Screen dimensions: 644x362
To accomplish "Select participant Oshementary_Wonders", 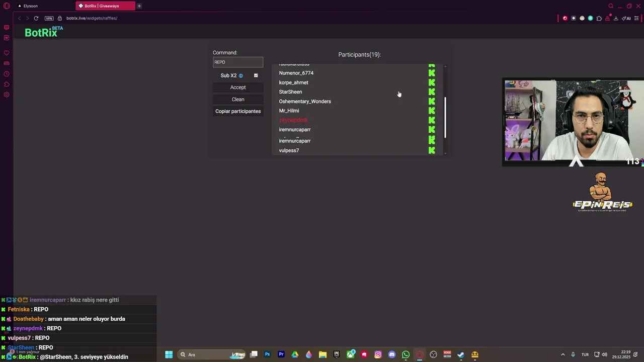I will click(x=305, y=102).
